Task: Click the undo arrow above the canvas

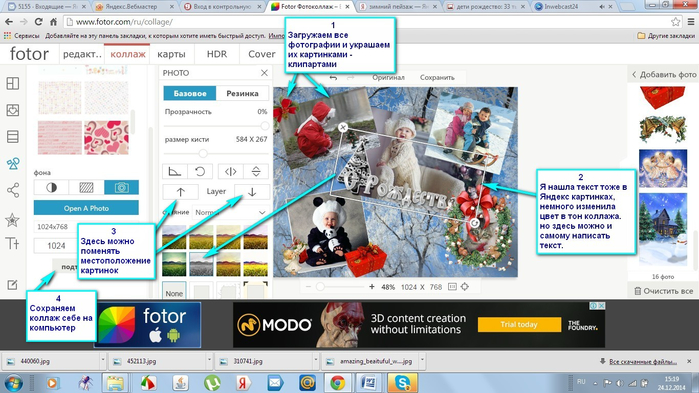Action: 333,78
